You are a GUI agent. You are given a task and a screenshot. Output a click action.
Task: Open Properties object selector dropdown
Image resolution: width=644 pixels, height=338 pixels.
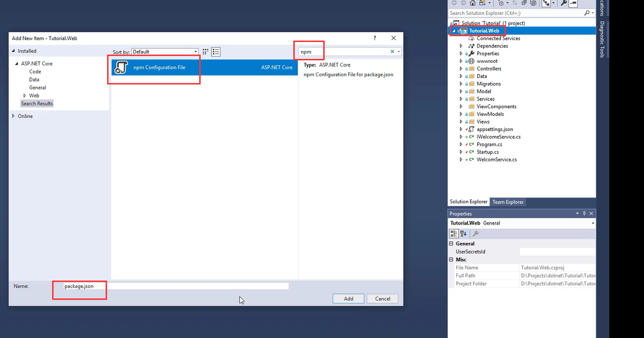pos(593,223)
